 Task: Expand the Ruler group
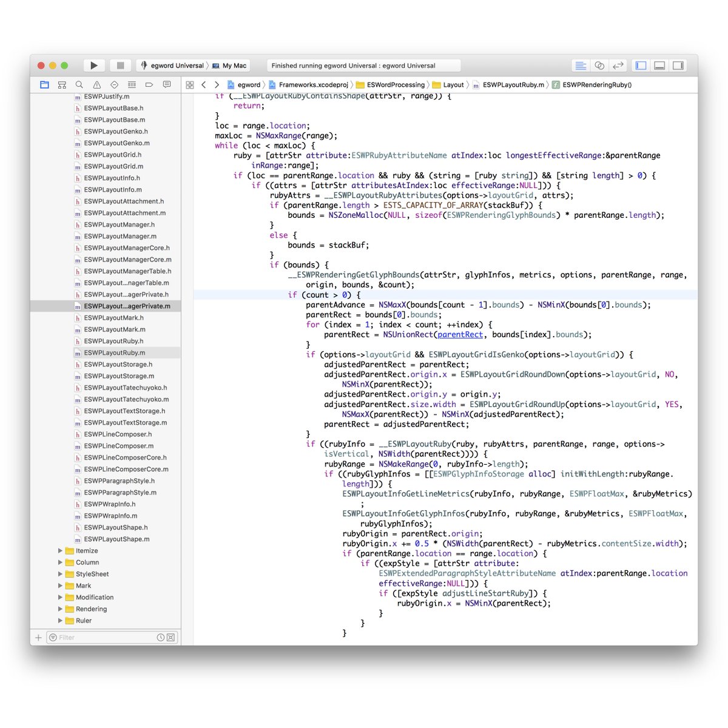click(x=61, y=621)
